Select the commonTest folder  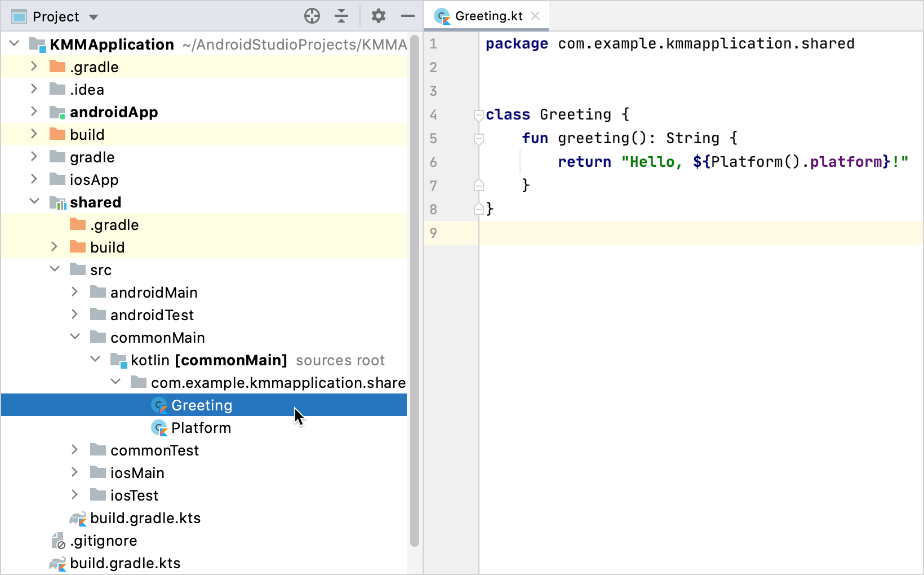(x=204, y=450)
